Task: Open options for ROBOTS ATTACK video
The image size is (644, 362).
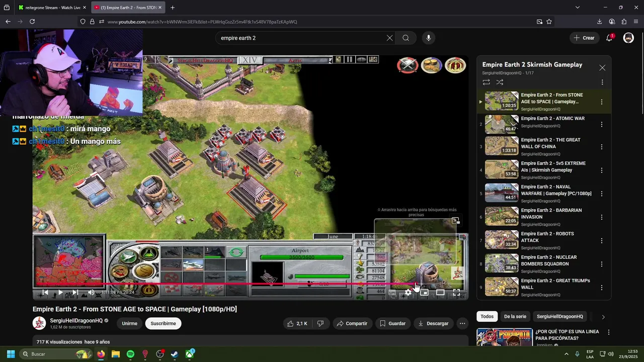Action: point(601,240)
